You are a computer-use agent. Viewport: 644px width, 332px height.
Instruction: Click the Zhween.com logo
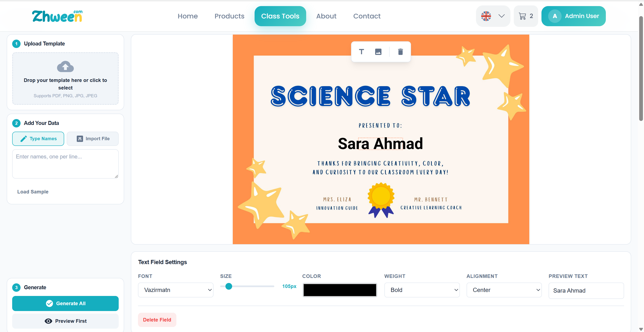tap(57, 16)
